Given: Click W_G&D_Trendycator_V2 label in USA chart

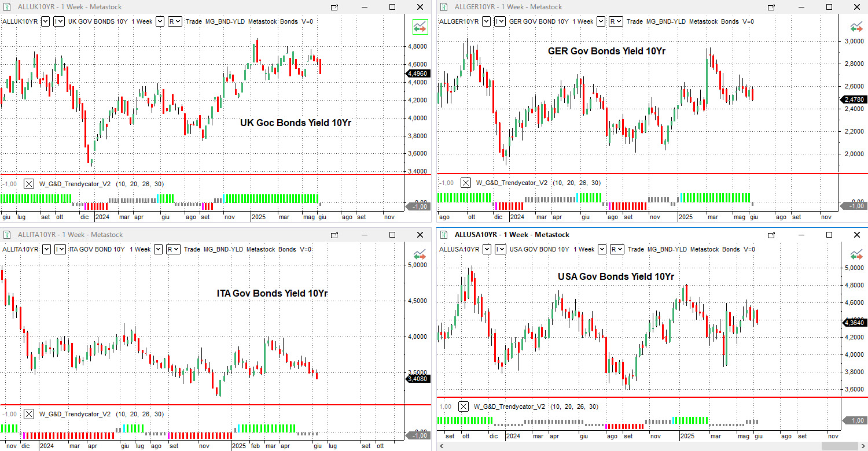Looking at the screenshot, I should point(509,406).
